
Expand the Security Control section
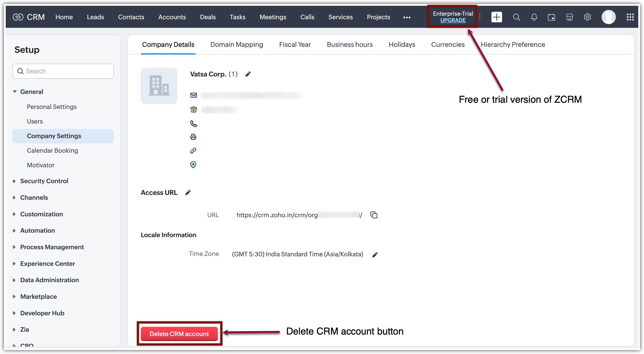(44, 181)
